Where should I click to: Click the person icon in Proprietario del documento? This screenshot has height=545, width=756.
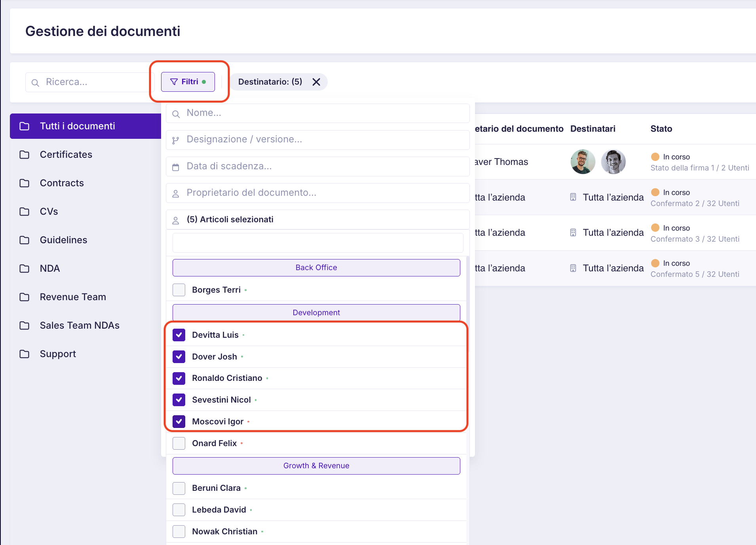click(x=176, y=193)
